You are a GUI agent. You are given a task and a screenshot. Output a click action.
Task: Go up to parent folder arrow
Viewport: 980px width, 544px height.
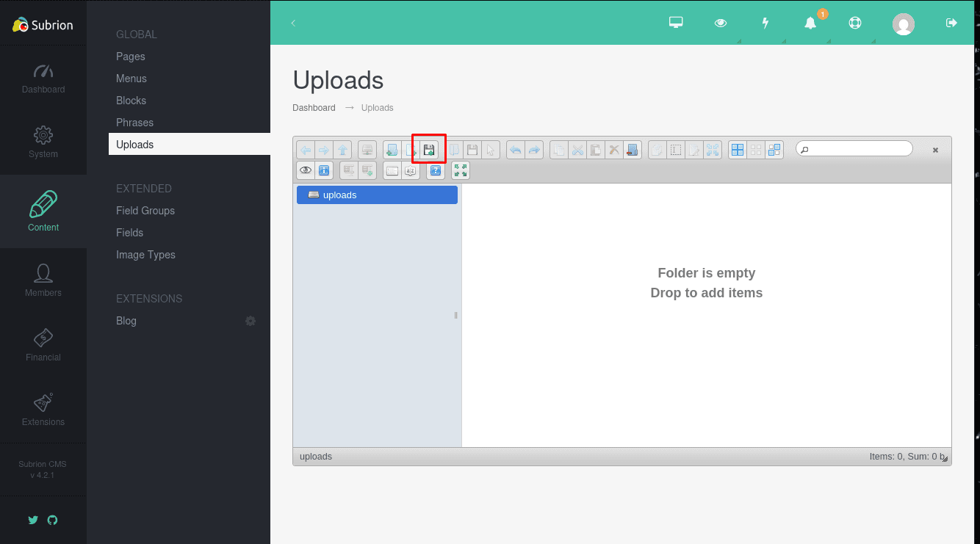pyautogui.click(x=342, y=150)
